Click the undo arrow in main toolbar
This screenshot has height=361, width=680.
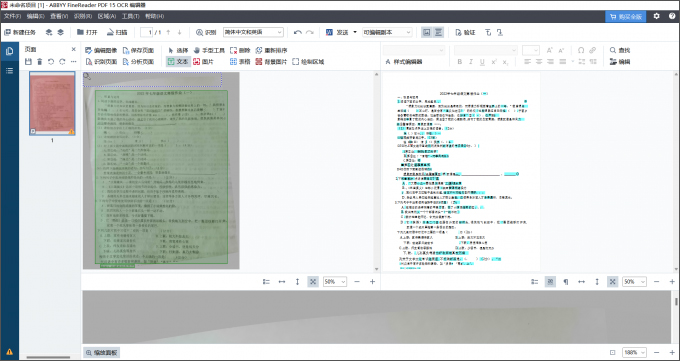298,33
